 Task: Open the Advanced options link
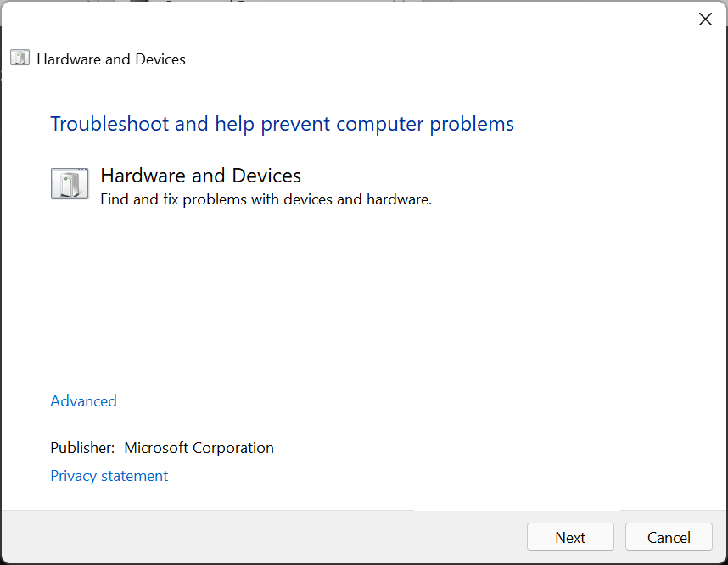click(83, 401)
